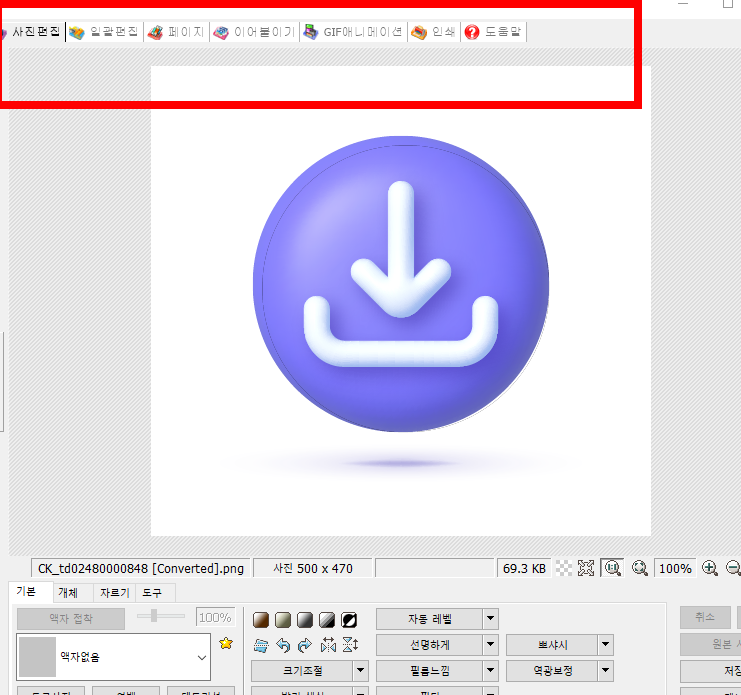
Task: Click the yellow star favorite frame icon
Action: pos(226,643)
